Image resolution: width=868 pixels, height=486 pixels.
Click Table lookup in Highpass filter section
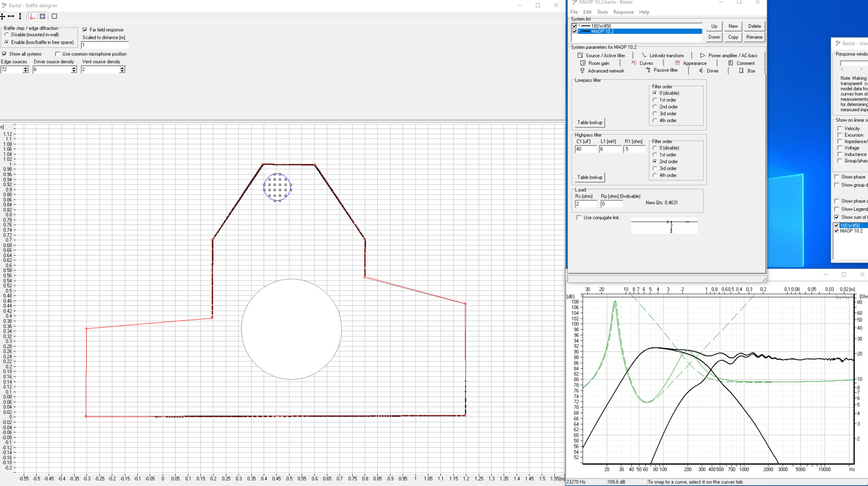click(590, 177)
